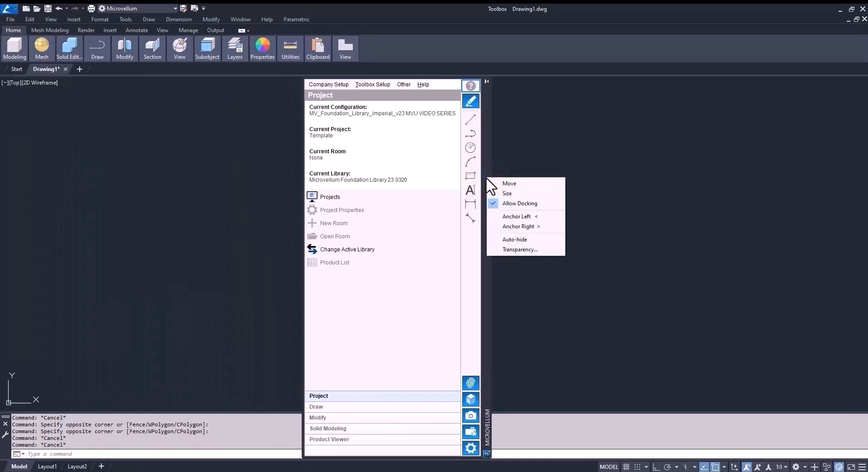This screenshot has width=868, height=472.
Task: Select the Polyline tool in Toolbox strip
Action: point(470,133)
